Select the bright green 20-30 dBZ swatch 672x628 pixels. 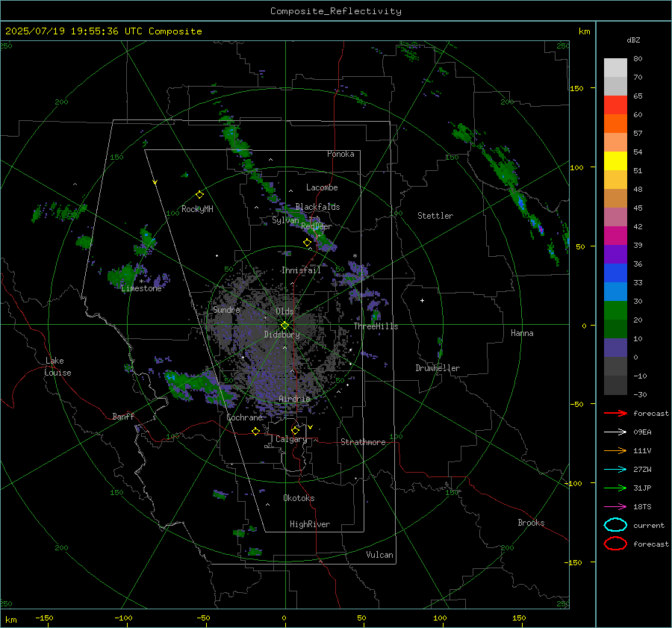coord(615,310)
